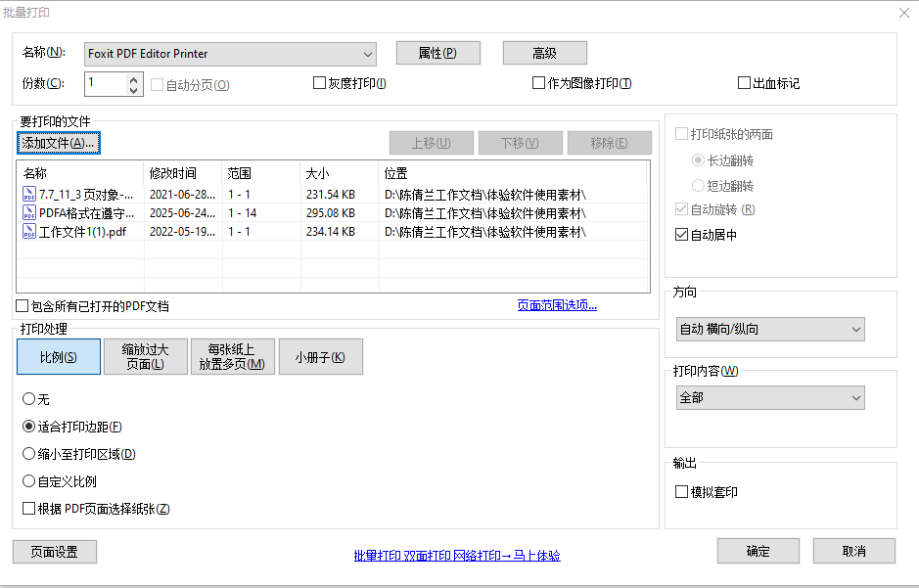Open the 方向 orientation dropdown
The height and width of the screenshot is (588, 919).
(858, 330)
